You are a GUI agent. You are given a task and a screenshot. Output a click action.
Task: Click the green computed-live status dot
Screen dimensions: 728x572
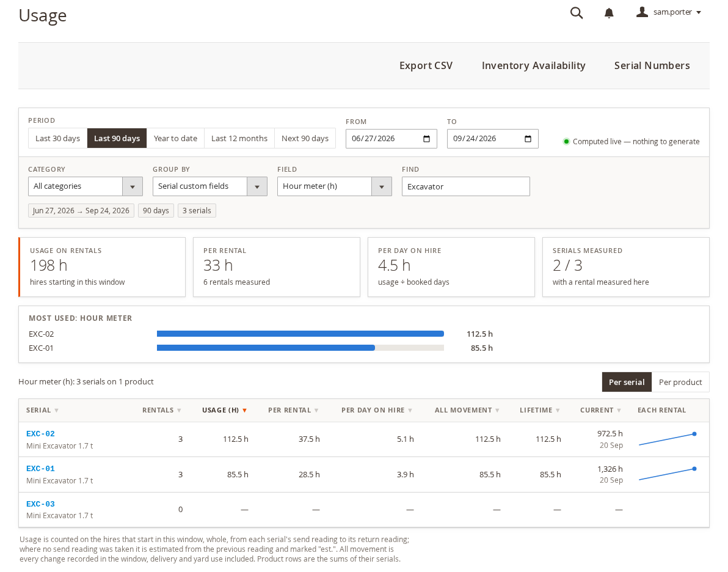(566, 141)
